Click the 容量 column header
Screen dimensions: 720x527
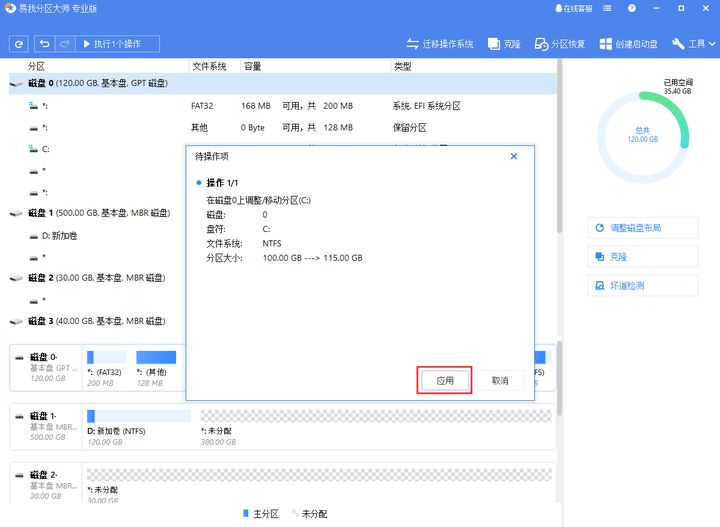(253, 66)
